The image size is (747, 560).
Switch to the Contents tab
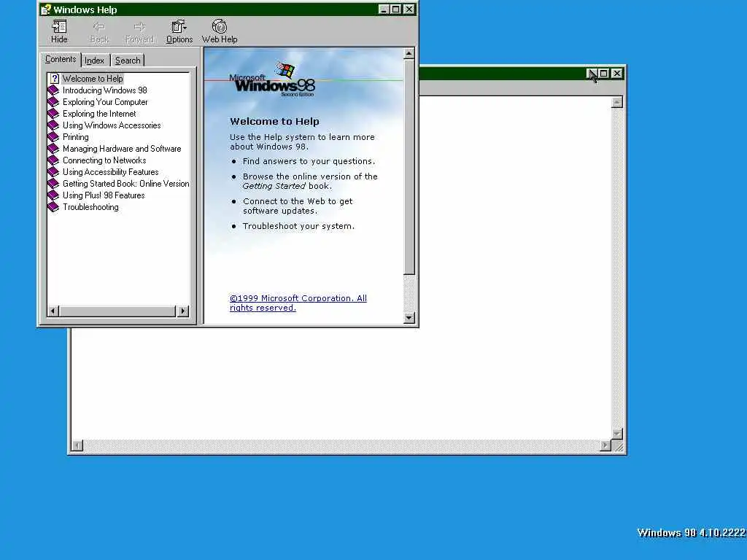[x=61, y=59]
